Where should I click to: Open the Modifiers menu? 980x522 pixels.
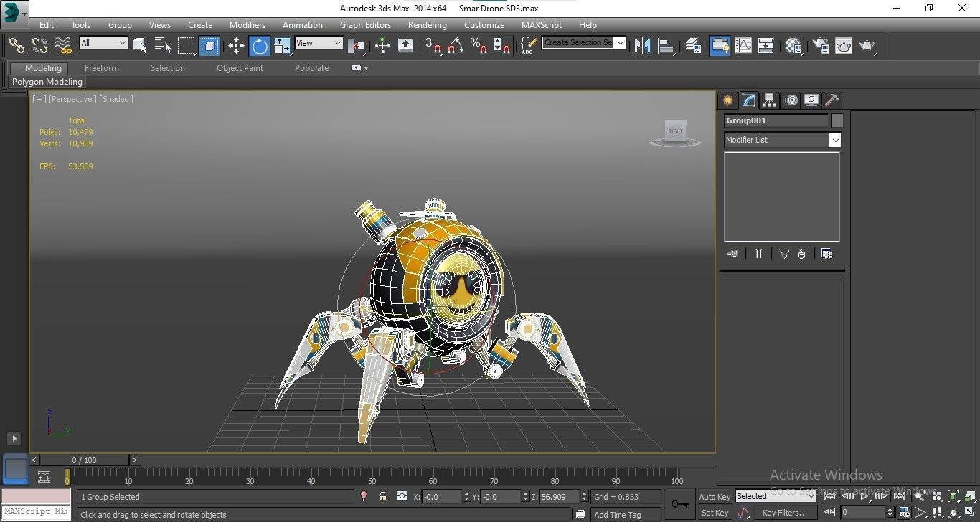pyautogui.click(x=248, y=24)
